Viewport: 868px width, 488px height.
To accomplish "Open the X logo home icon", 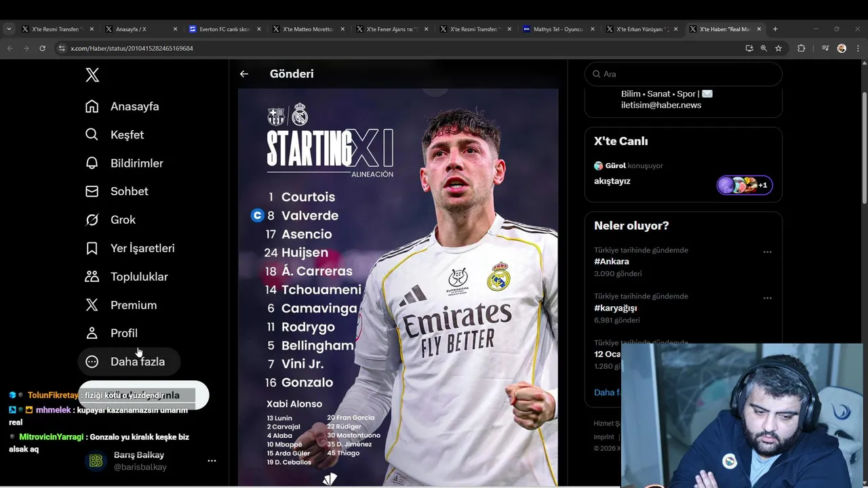I will [92, 75].
